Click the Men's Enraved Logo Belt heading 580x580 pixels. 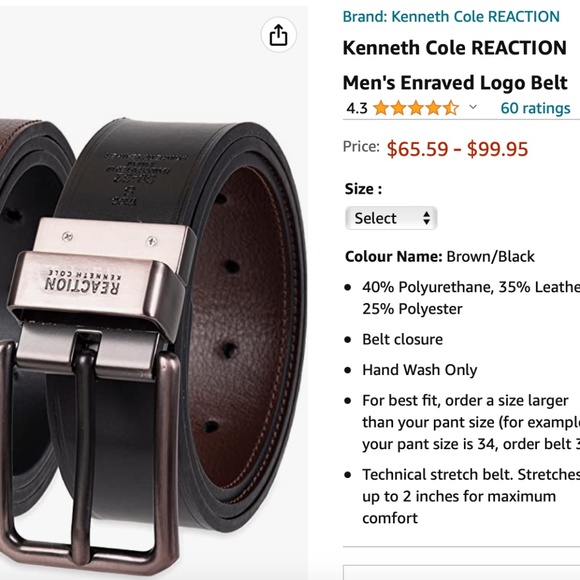pos(455,82)
